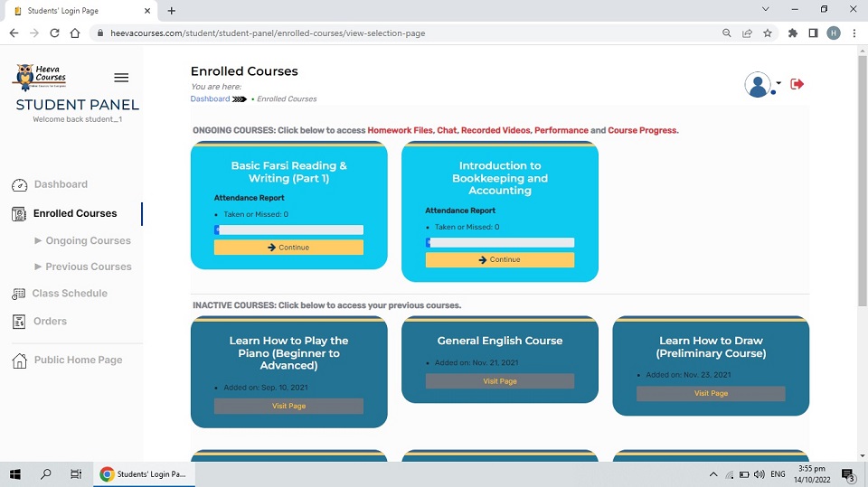Click the Dashboard gauge icon in sidebar
The height and width of the screenshot is (487, 868).
19,185
